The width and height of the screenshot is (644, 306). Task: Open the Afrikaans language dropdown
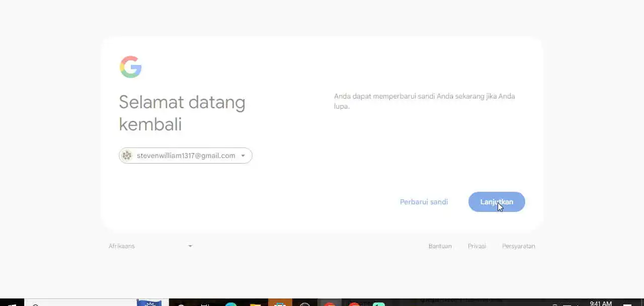click(150, 246)
